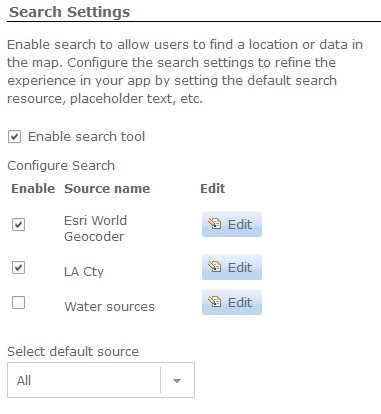Click the Water sources source name

(x=109, y=306)
